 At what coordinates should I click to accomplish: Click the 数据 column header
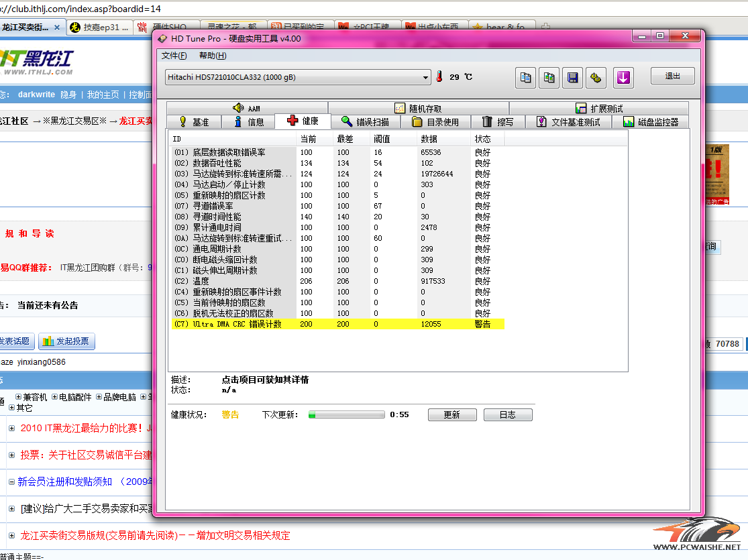pos(444,139)
